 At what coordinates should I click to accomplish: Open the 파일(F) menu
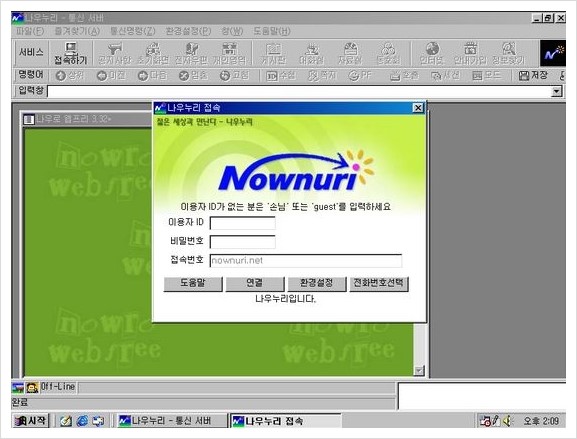pos(30,31)
